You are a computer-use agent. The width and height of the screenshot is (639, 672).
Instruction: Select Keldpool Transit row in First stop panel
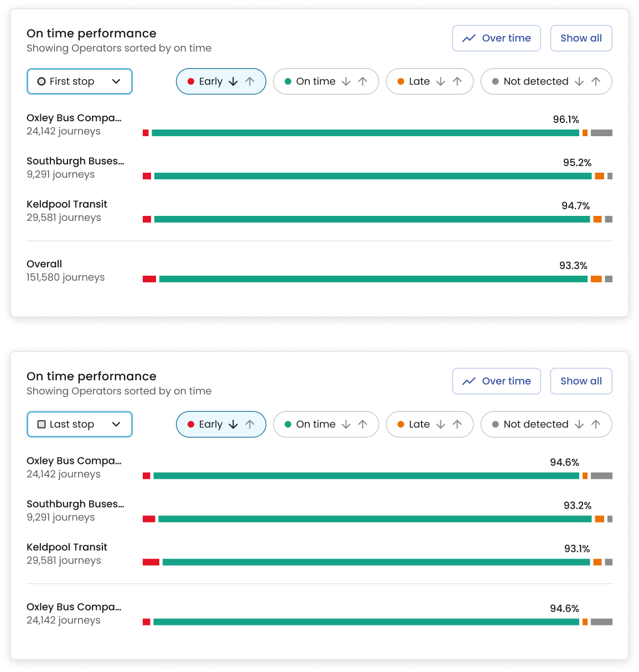point(319,211)
